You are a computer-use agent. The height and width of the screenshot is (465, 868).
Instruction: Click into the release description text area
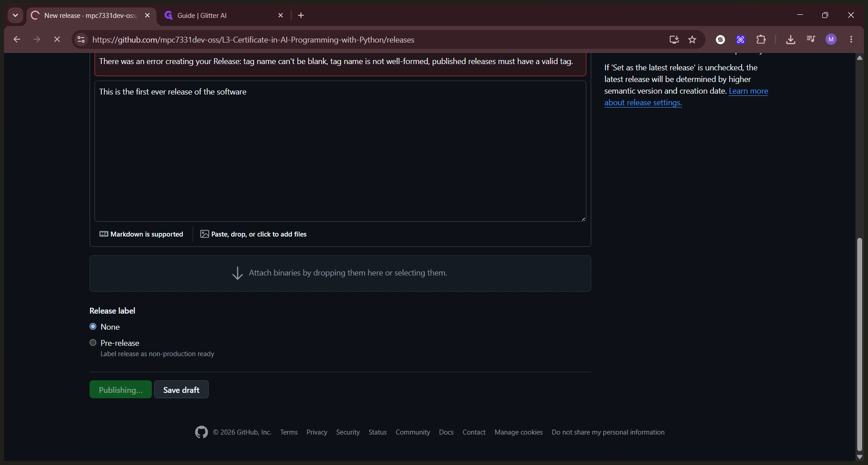coord(340,151)
